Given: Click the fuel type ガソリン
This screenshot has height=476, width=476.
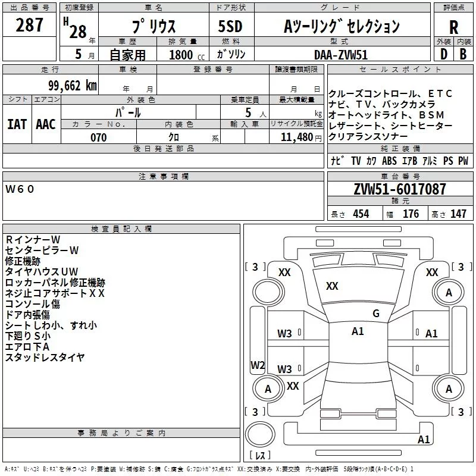Looking at the screenshot, I should click(x=231, y=54).
